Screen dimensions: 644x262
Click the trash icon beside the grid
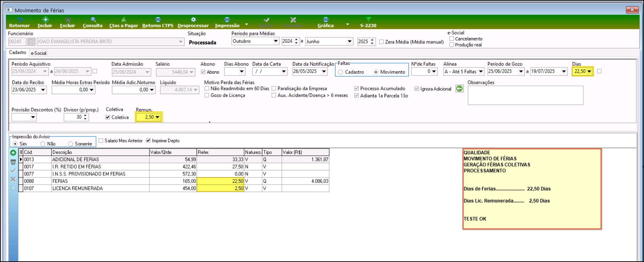tap(13, 162)
